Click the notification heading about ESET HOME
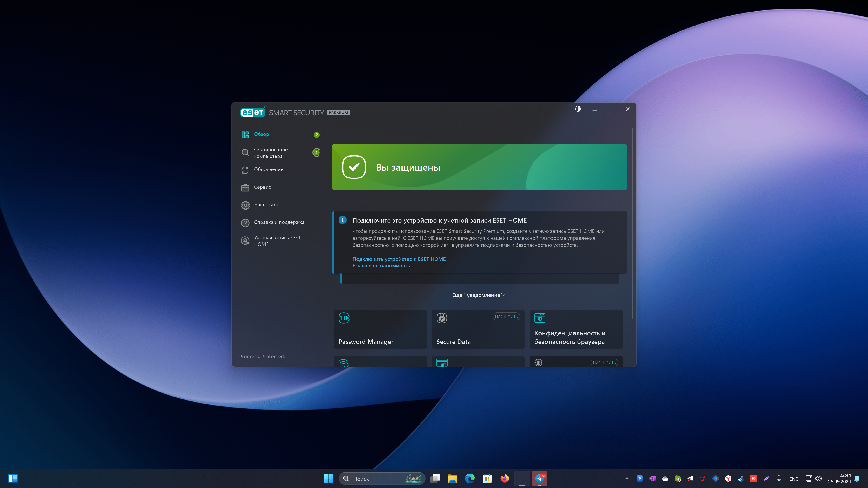This screenshot has width=868, height=488. click(439, 220)
